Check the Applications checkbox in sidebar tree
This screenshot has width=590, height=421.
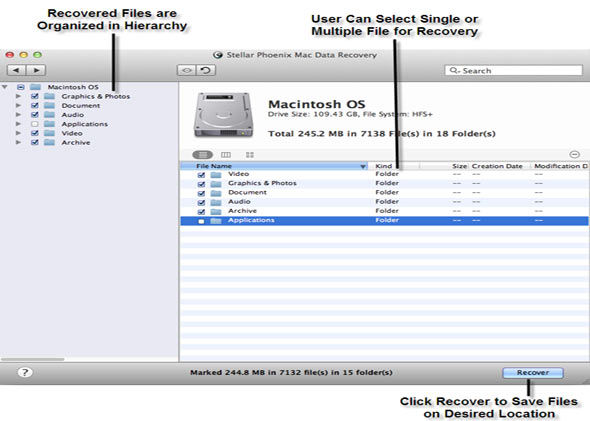pyautogui.click(x=35, y=124)
